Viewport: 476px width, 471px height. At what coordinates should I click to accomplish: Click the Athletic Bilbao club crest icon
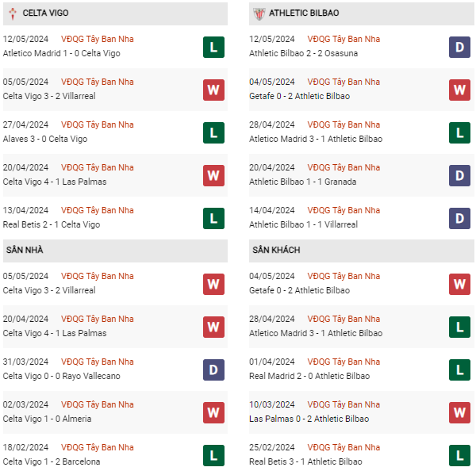[258, 13]
